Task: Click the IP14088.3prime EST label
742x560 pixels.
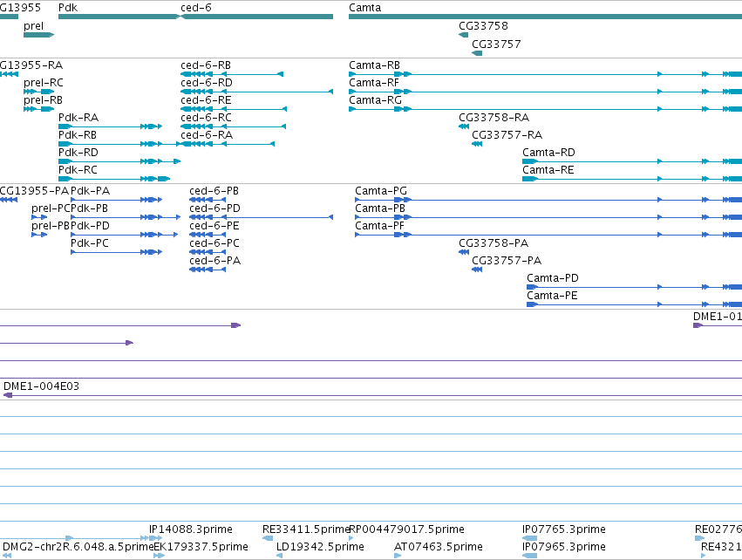Action: coord(191,529)
